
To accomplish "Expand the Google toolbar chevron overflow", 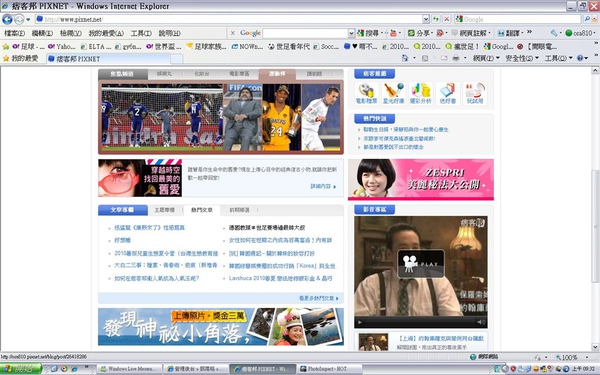I will [x=529, y=32].
